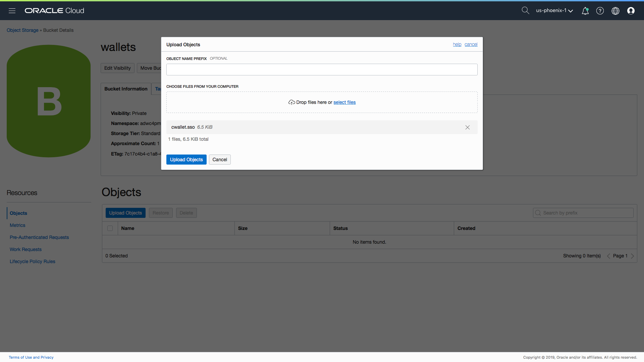Click the help question mark icon
The width and height of the screenshot is (644, 362).
[x=600, y=11]
